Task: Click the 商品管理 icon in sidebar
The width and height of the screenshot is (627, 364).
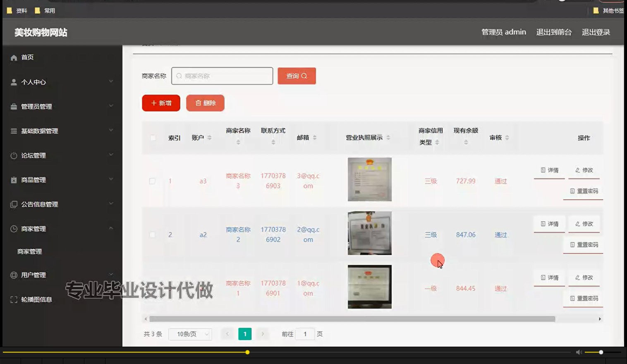Action: pyautogui.click(x=14, y=180)
